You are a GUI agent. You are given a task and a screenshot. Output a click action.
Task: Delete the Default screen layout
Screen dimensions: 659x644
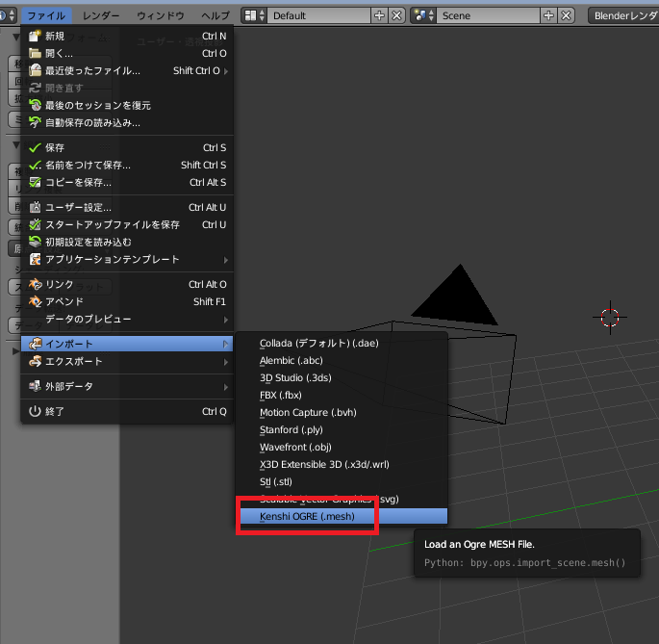[396, 16]
